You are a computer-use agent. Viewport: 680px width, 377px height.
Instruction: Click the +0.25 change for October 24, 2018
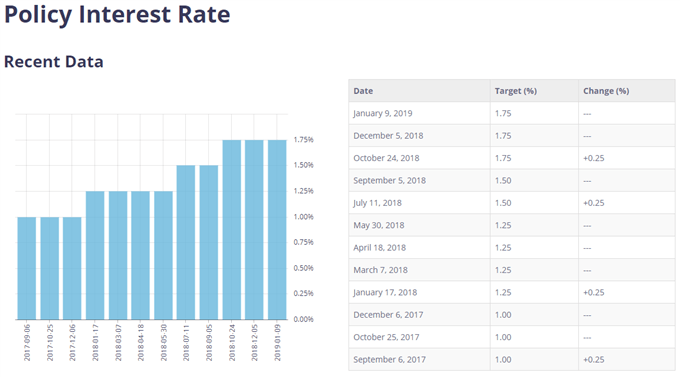pos(594,158)
